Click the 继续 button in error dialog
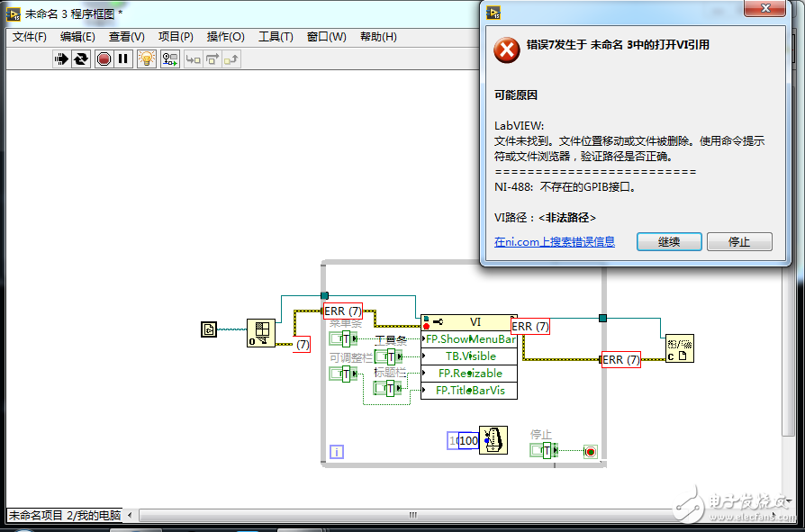This screenshot has height=532, width=805. pyautogui.click(x=669, y=241)
